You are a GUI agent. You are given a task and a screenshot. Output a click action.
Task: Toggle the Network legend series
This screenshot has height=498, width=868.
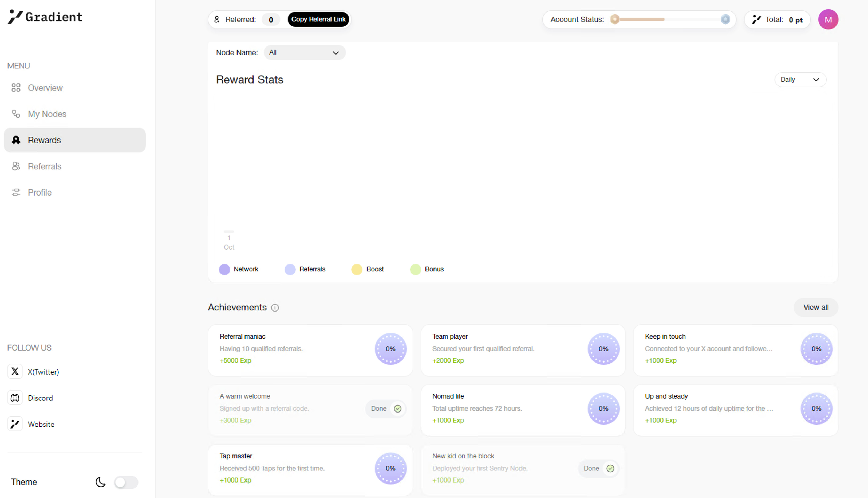tap(239, 269)
